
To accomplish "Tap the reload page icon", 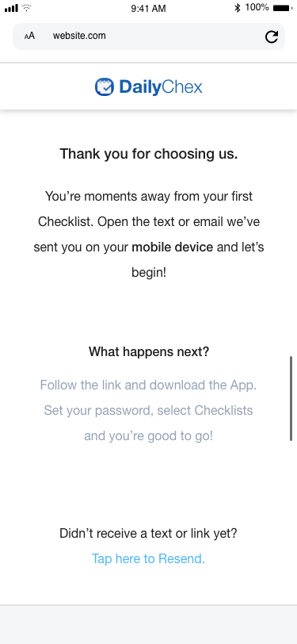I will [271, 36].
